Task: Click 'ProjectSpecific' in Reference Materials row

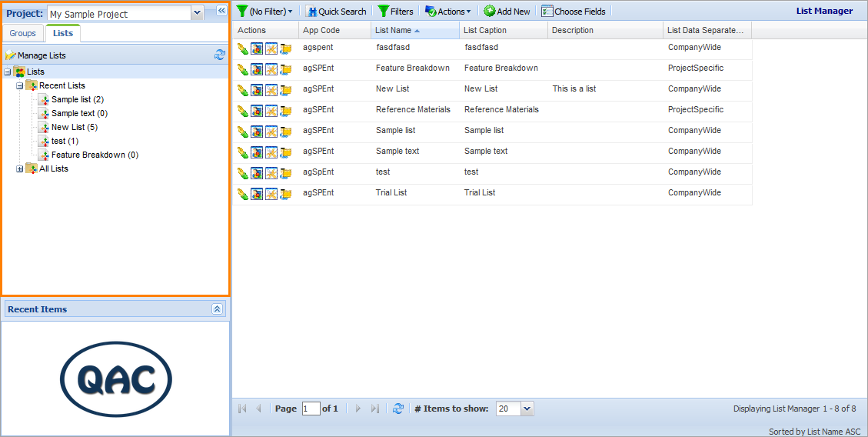Action: 696,110
